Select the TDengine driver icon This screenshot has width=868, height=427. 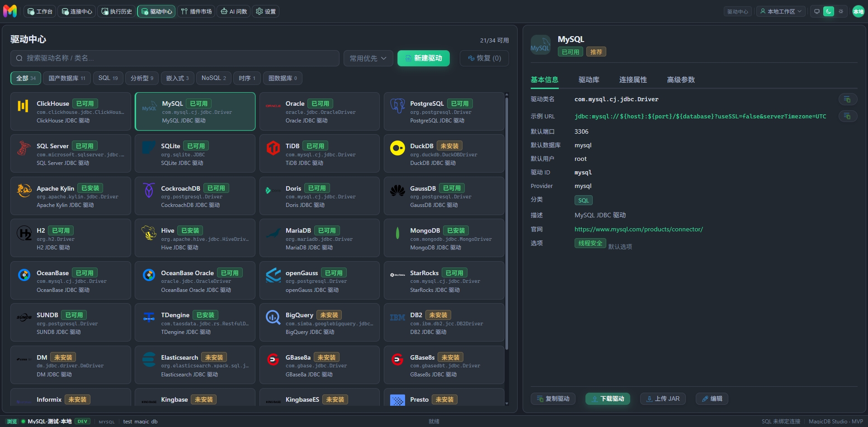pyautogui.click(x=149, y=318)
